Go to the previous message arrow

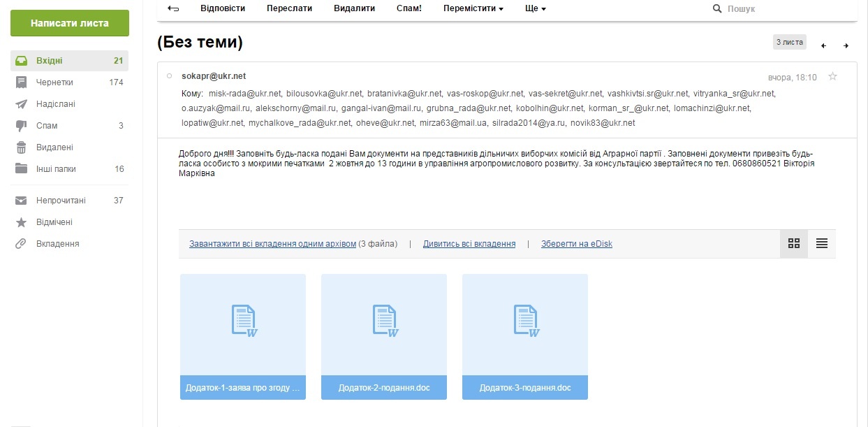pos(823,46)
